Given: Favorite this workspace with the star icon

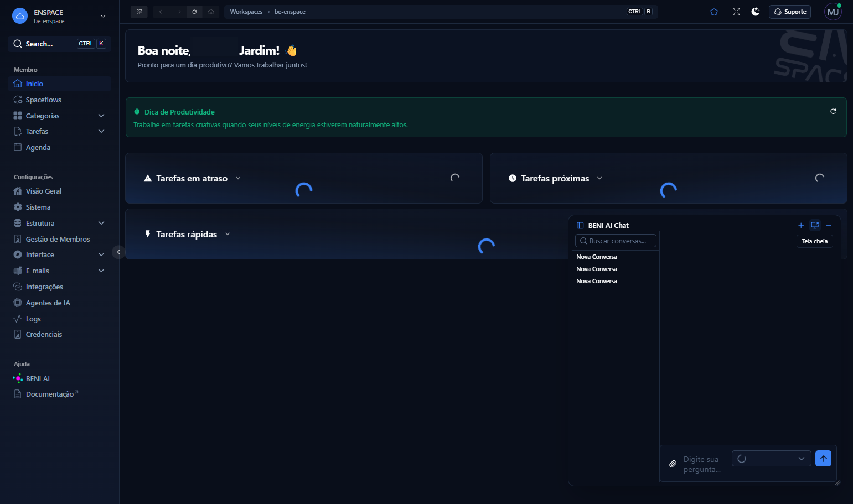Looking at the screenshot, I should 714,12.
